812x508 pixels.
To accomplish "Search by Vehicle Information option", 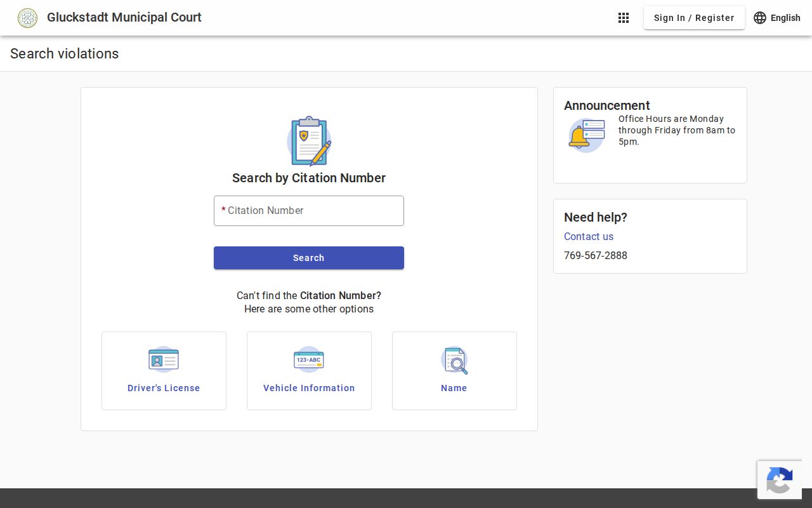I will tap(309, 371).
